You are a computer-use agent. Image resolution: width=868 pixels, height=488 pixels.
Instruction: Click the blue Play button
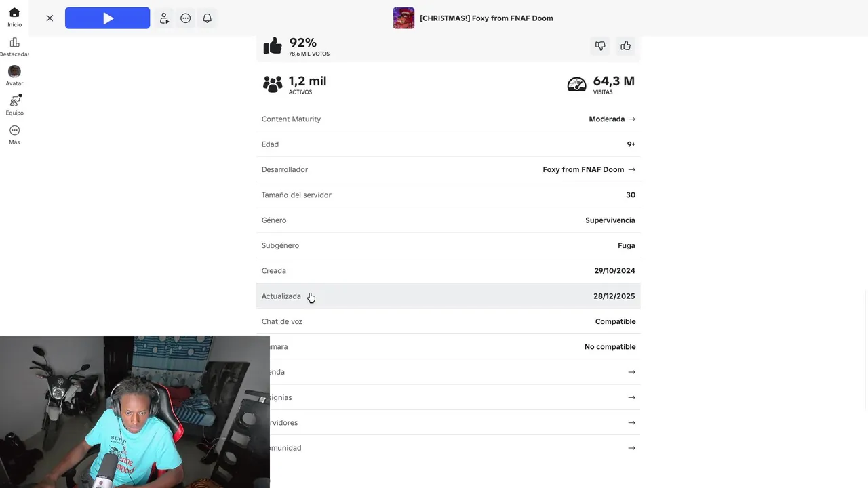pos(107,18)
